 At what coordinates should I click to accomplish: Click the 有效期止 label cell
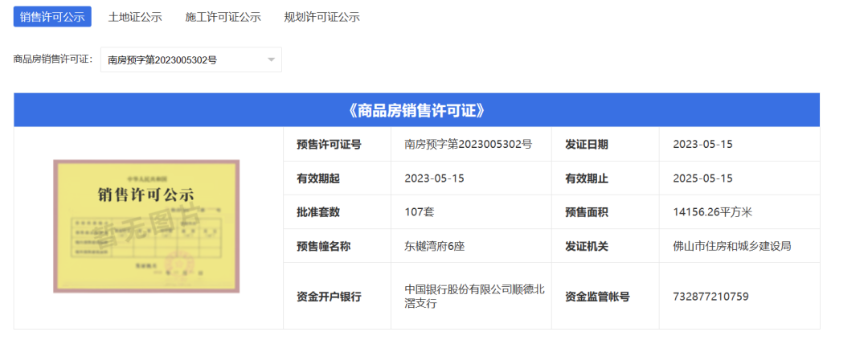tap(605, 178)
